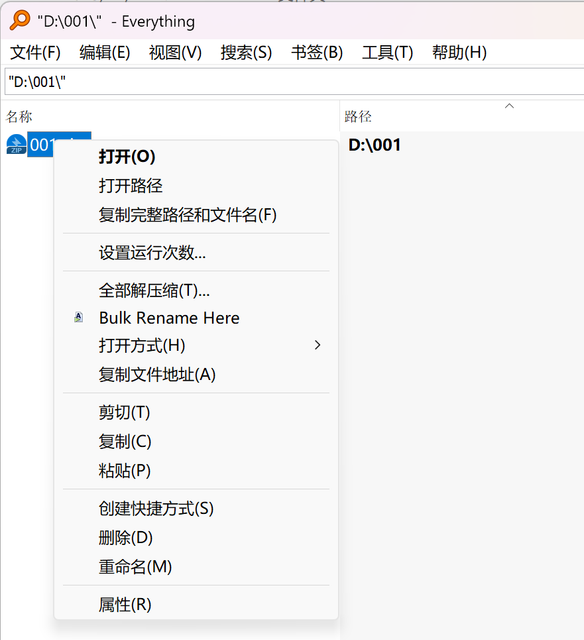Open the 编辑(E) menu
584x640 pixels.
tap(105, 53)
